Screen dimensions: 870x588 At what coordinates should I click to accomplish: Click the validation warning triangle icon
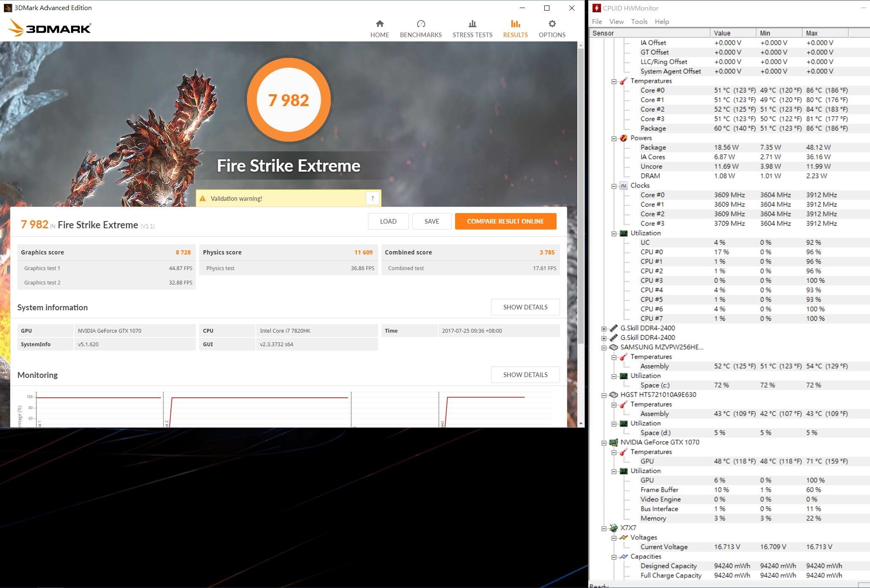pyautogui.click(x=203, y=198)
